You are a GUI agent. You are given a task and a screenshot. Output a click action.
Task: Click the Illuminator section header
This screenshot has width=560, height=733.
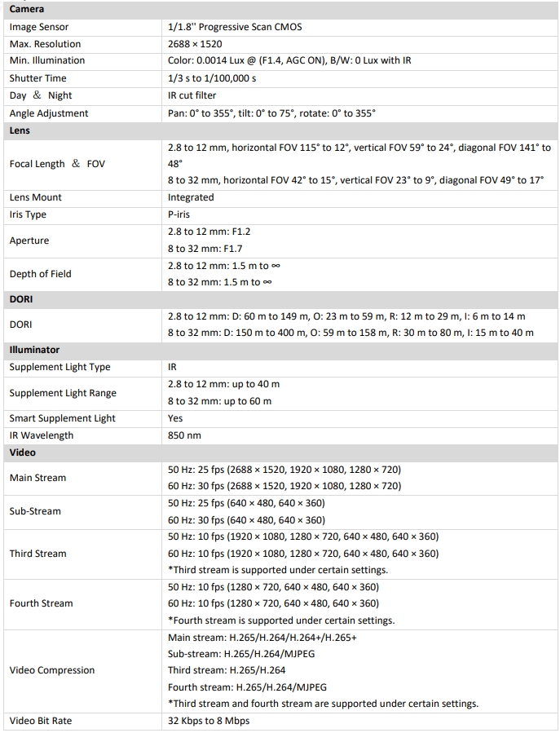34,350
